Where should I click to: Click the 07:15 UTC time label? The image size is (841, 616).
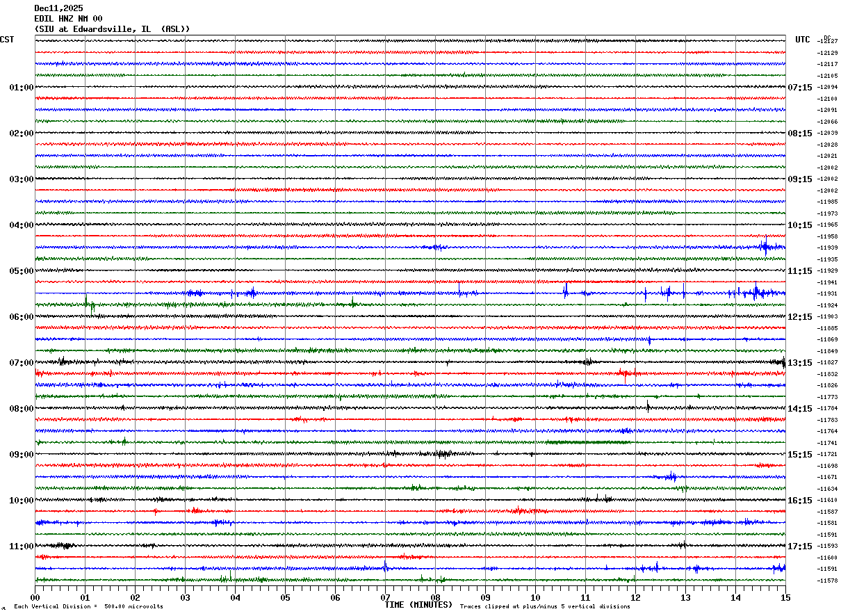(799, 88)
